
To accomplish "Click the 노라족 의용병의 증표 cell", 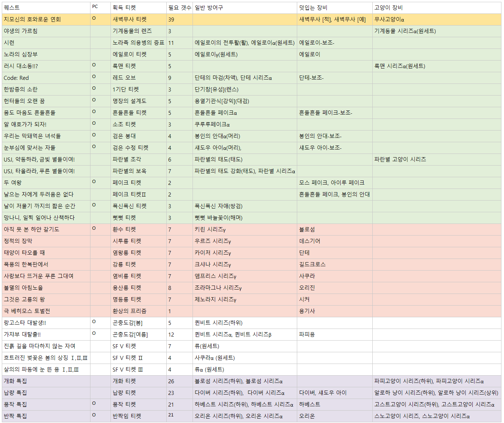I will coord(138,43).
